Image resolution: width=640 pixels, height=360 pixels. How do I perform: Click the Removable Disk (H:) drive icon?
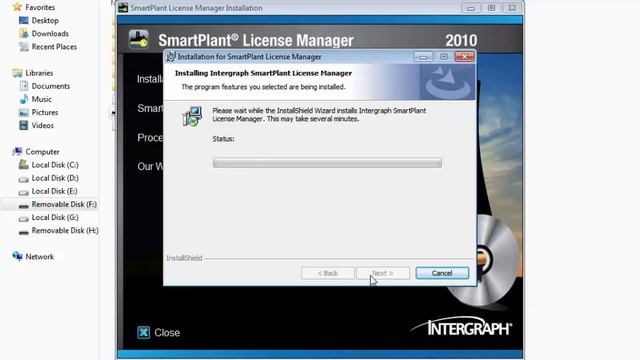click(x=24, y=231)
